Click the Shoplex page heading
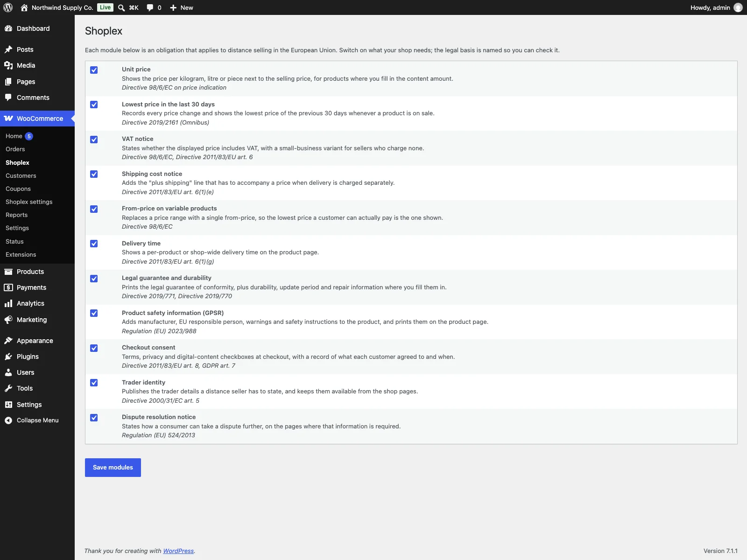 click(x=104, y=31)
